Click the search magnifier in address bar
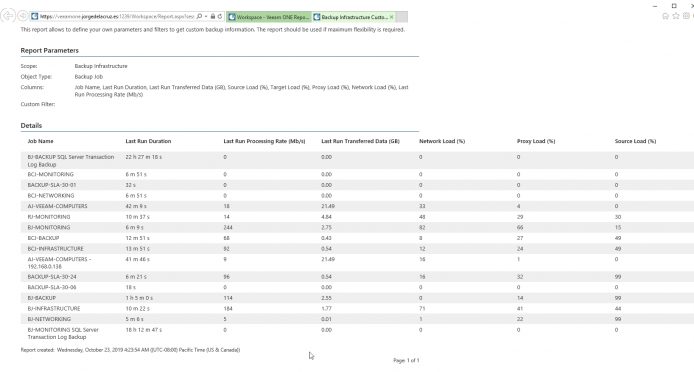The width and height of the screenshot is (694, 372). pyautogui.click(x=199, y=16)
